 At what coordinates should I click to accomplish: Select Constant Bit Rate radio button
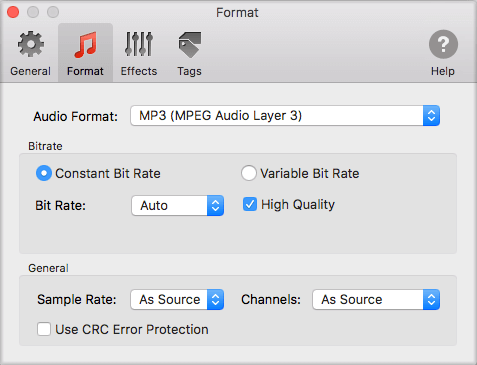44,173
